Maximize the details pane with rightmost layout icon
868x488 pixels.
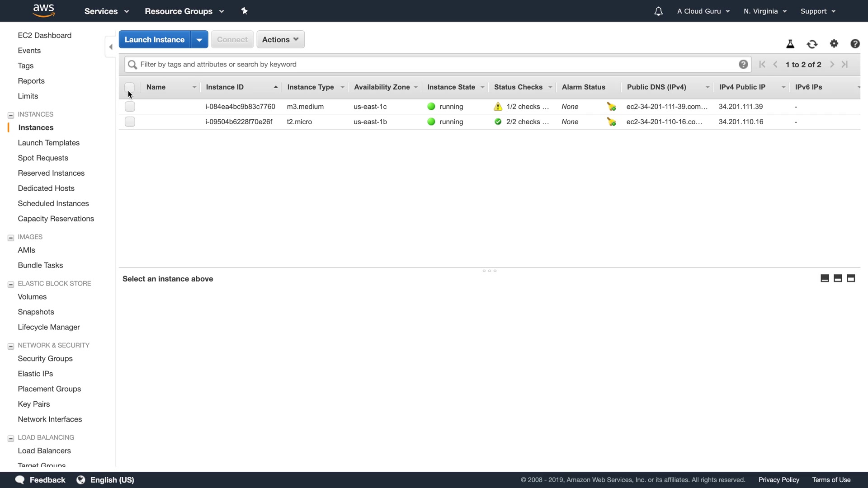(851, 278)
